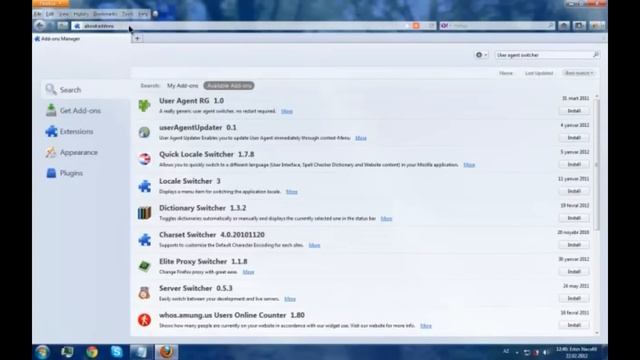This screenshot has width=640, height=360.
Task: Click the Firefox taskbar button
Action: [x=166, y=352]
